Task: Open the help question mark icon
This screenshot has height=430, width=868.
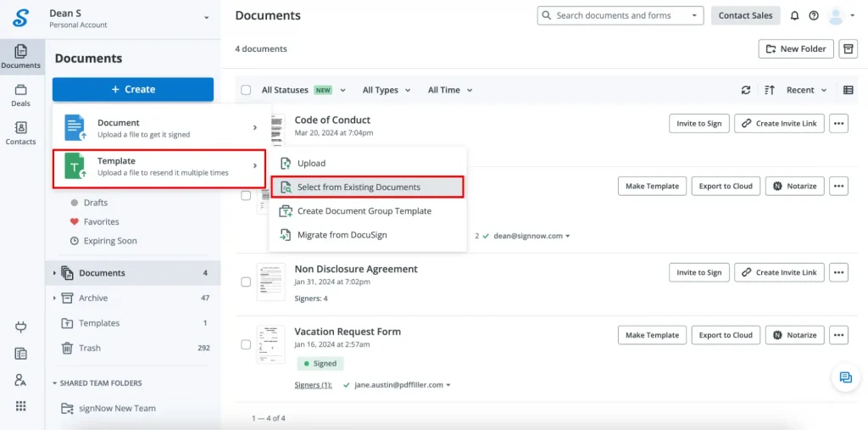Action: [814, 15]
